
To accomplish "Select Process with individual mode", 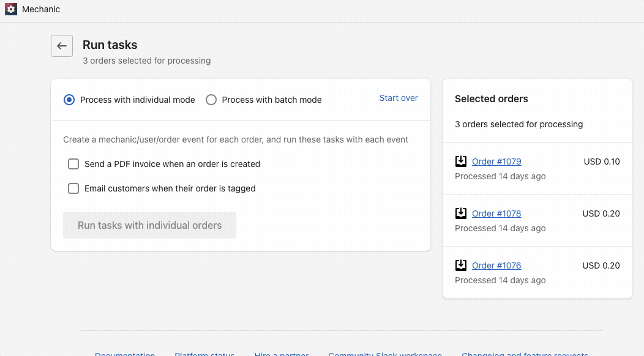I will (x=70, y=100).
